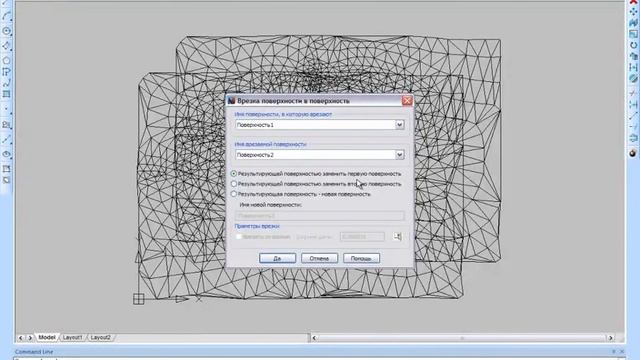Select the ellipse tool in left toolbar

(6, 154)
